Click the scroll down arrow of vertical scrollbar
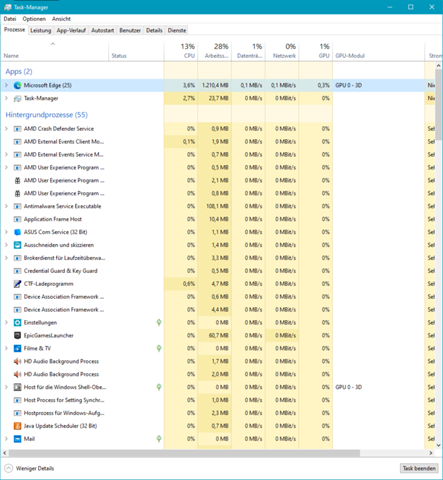This screenshot has height=480, width=443. 439,445
